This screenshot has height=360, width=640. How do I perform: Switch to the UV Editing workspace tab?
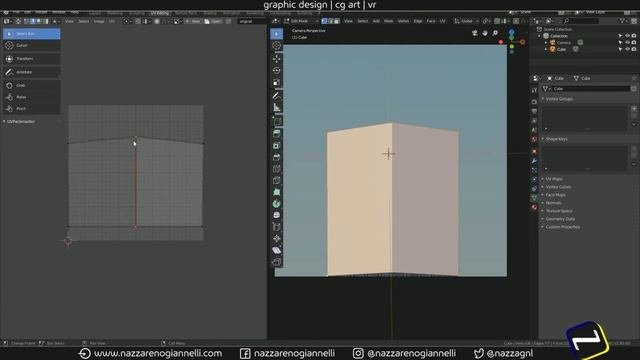(160, 13)
